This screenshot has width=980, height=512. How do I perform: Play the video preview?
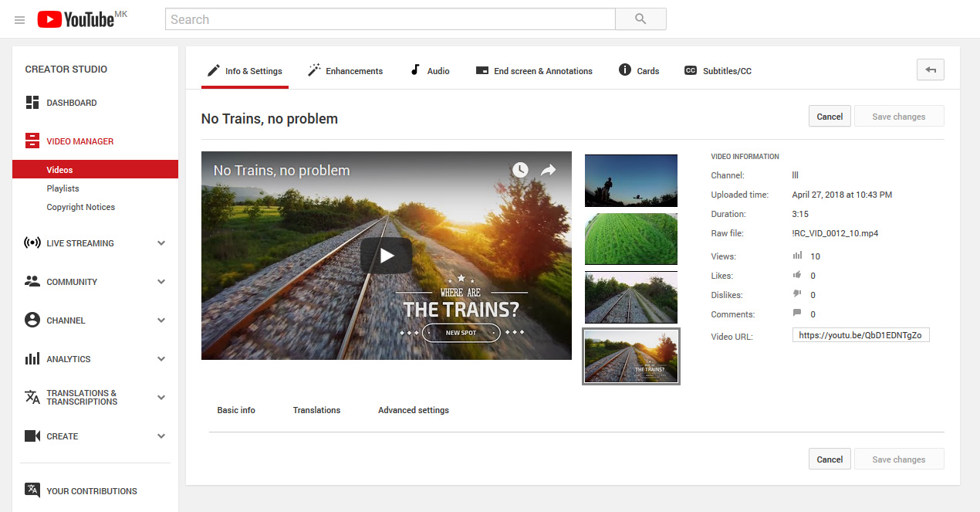coord(386,256)
